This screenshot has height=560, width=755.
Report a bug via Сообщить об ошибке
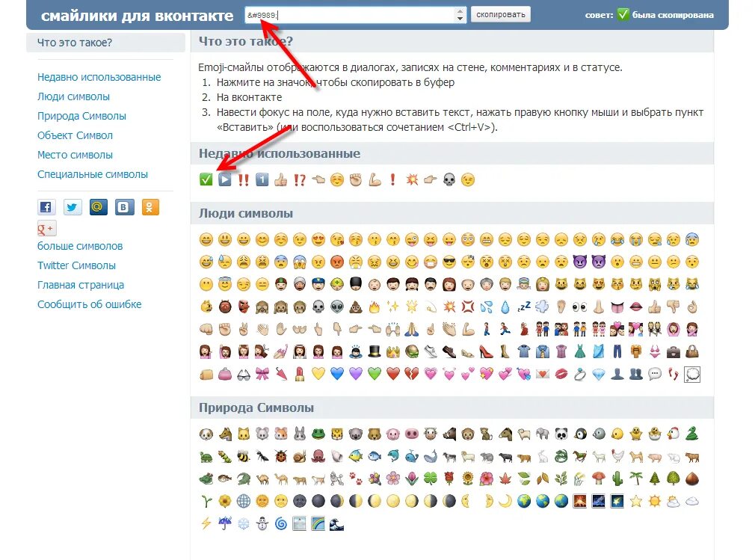90,304
